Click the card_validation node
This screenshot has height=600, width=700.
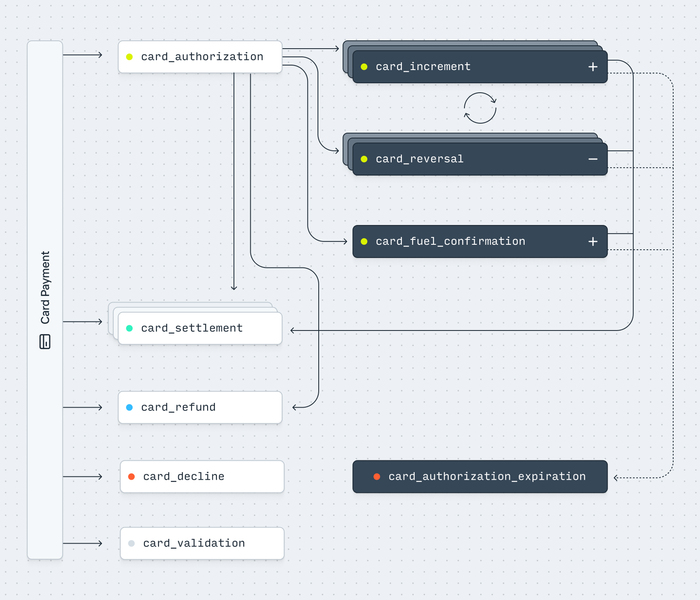202,544
